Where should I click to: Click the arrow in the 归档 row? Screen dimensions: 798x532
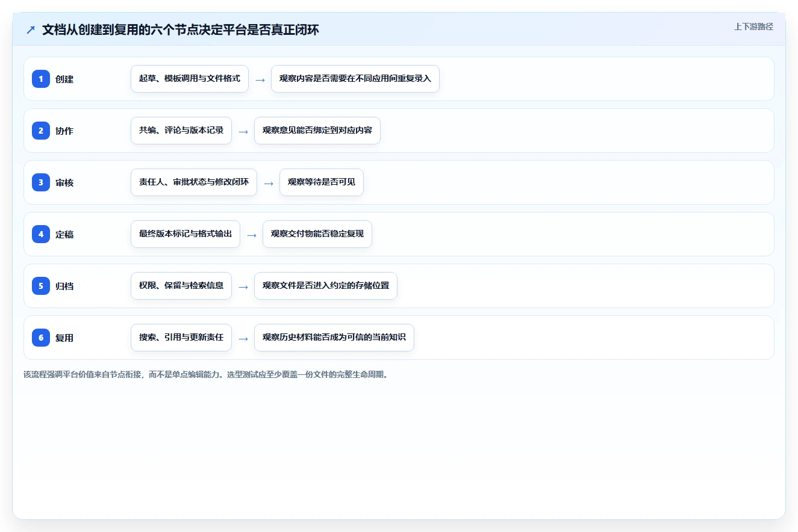[x=243, y=286]
